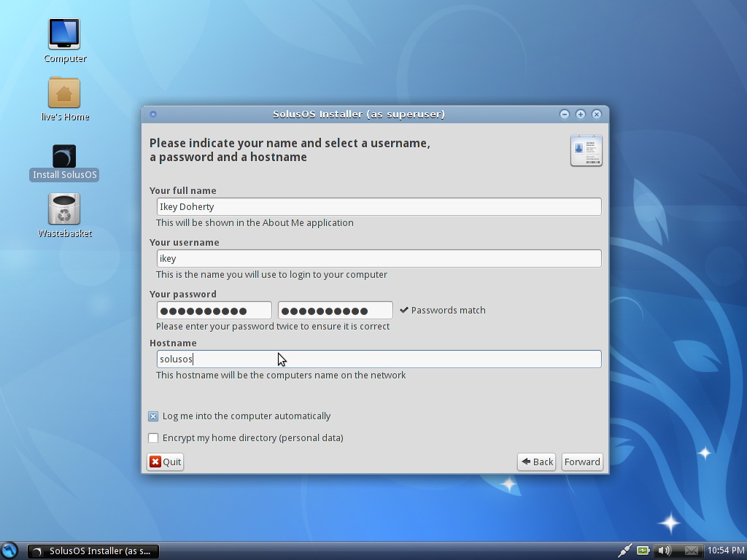Click the volume speaker tray icon
This screenshot has width=747, height=560.
(663, 551)
